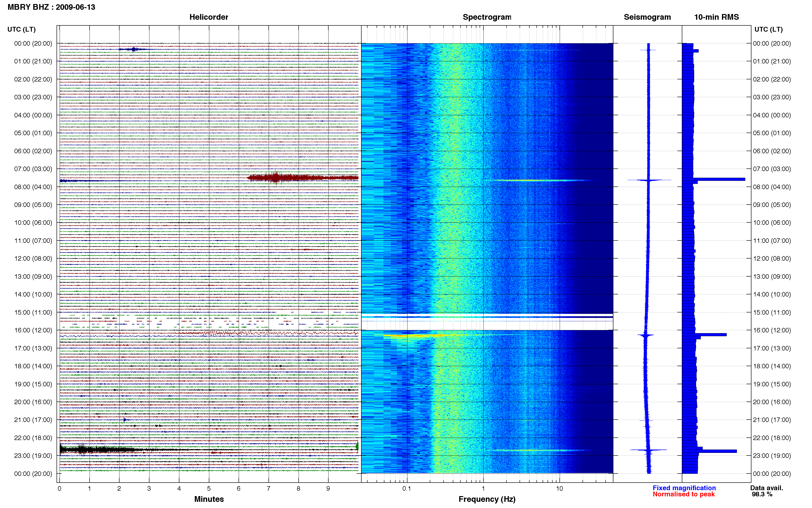The image size is (812, 508).
Task: Click the seismogram spike near 07:40
Action: point(649,180)
